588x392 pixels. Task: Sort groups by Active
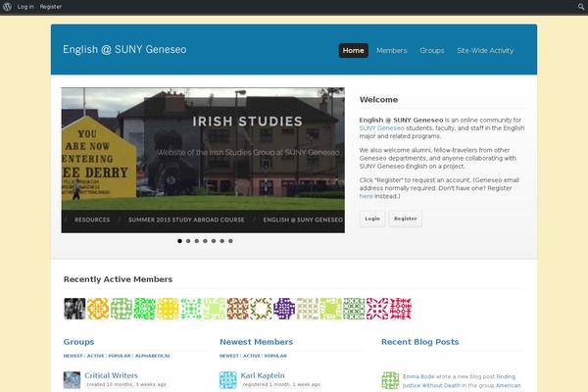point(96,356)
